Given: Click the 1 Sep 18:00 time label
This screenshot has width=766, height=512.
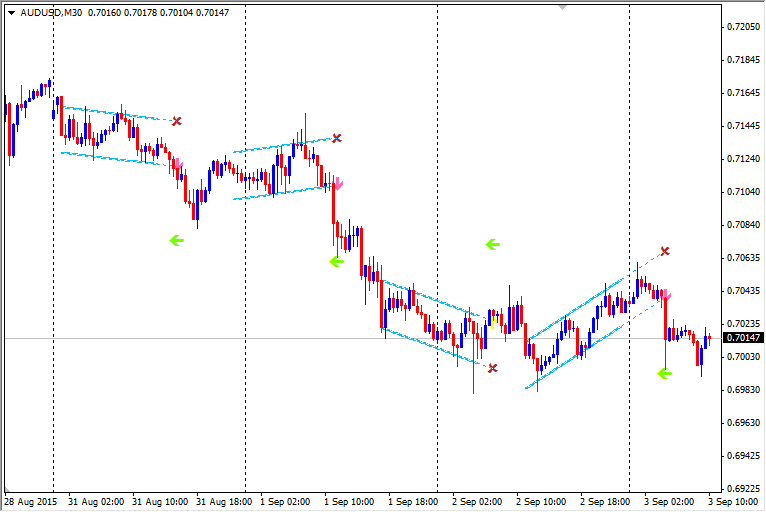Looking at the screenshot, I should [413, 502].
